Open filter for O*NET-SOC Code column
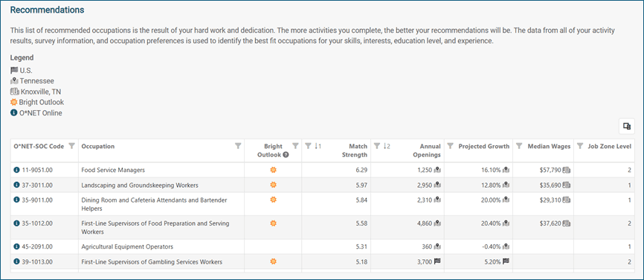644x280 pixels. tap(71, 146)
